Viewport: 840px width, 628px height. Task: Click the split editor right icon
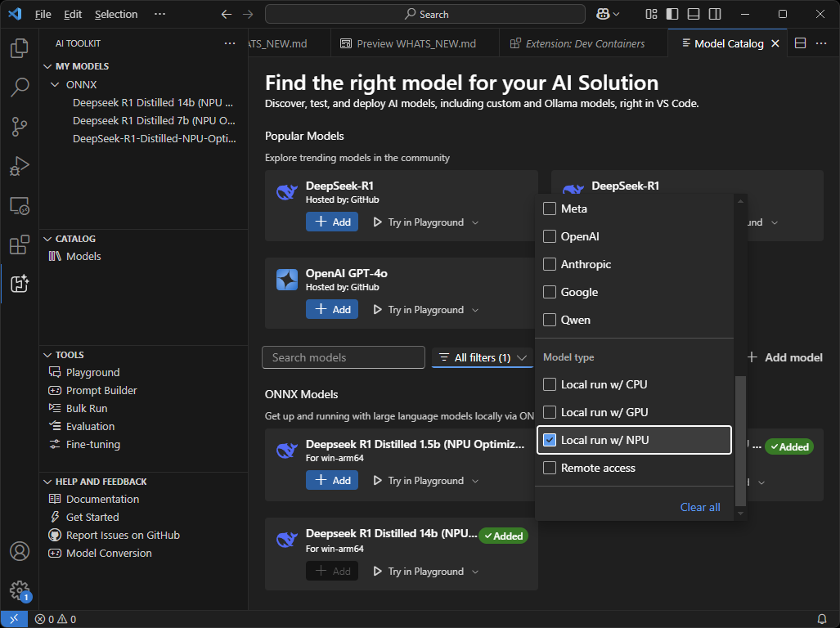[x=801, y=43]
